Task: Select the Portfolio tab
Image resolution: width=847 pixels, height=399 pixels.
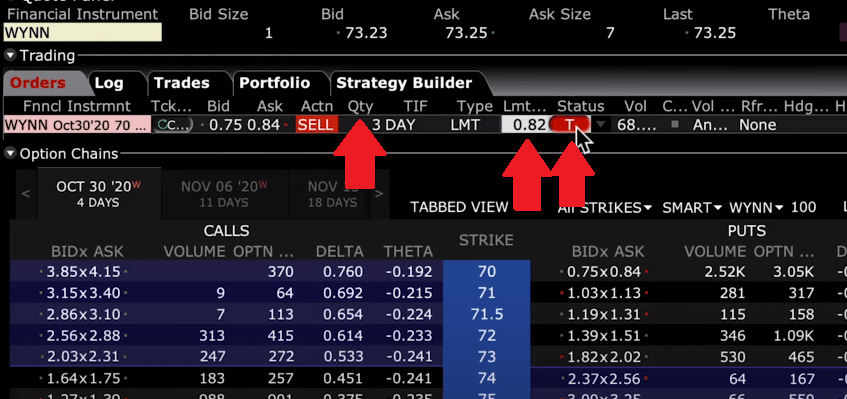Action: tap(274, 83)
